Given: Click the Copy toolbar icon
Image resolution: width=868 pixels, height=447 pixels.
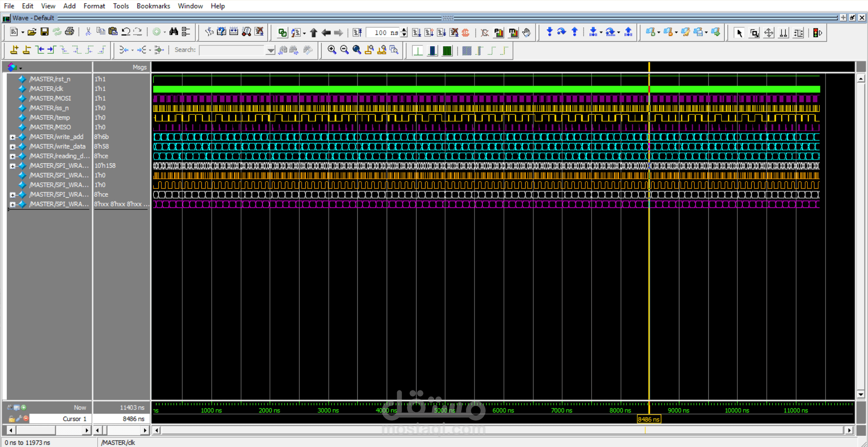Looking at the screenshot, I should [100, 32].
